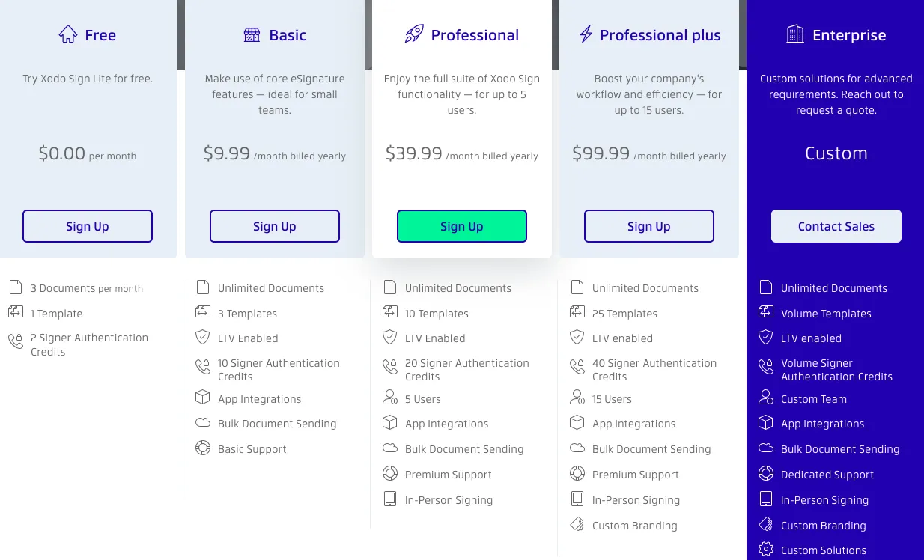Click the cloud icon for Bulk Document Sending under Basic

point(202,423)
